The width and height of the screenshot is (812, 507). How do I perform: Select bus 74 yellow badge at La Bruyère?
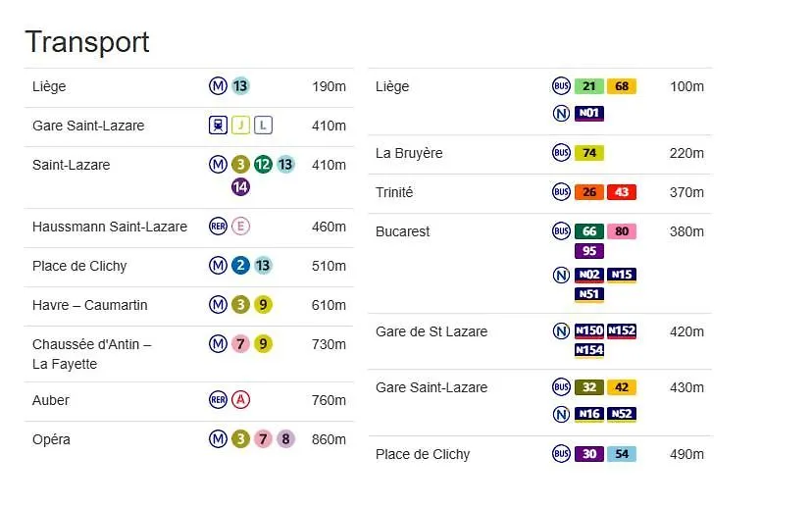(589, 153)
